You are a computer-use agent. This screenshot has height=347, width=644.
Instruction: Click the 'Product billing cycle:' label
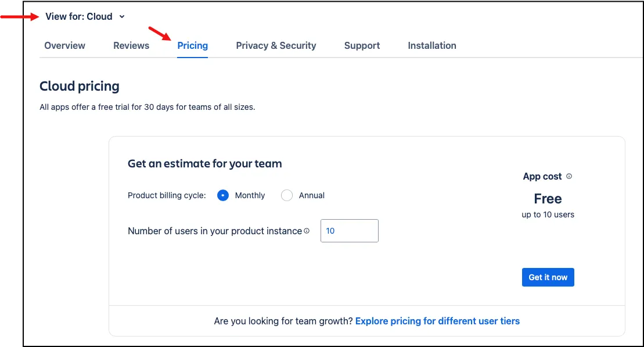(x=167, y=195)
